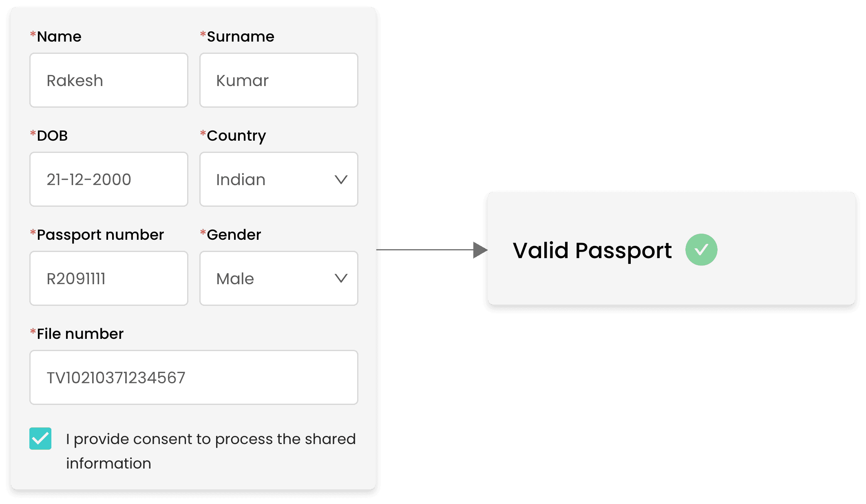Click the Valid Passport result text
866x504 pixels.
pyautogui.click(x=592, y=250)
